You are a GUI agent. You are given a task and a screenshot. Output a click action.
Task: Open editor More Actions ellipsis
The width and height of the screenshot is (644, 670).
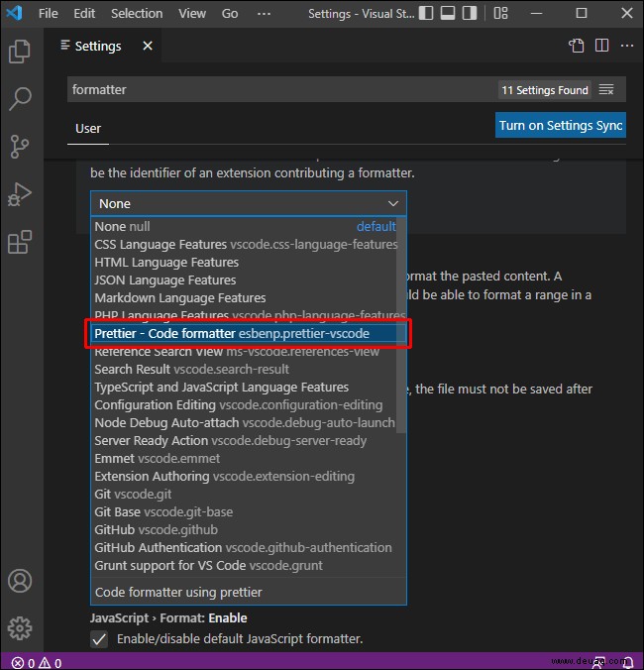point(627,46)
